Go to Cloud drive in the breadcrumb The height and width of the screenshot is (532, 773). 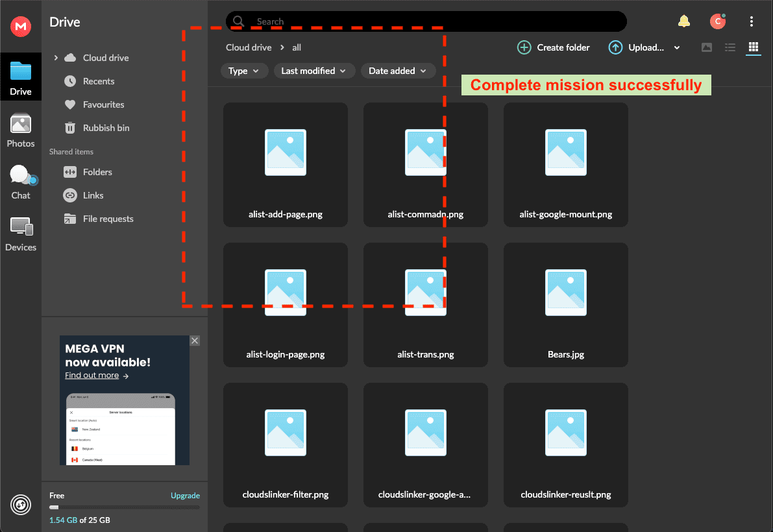pos(249,47)
